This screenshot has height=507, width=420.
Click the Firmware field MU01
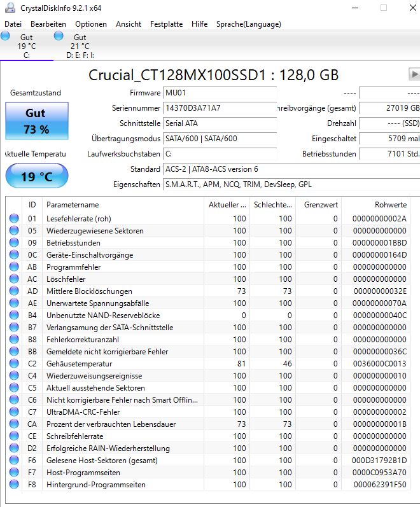tap(220, 93)
